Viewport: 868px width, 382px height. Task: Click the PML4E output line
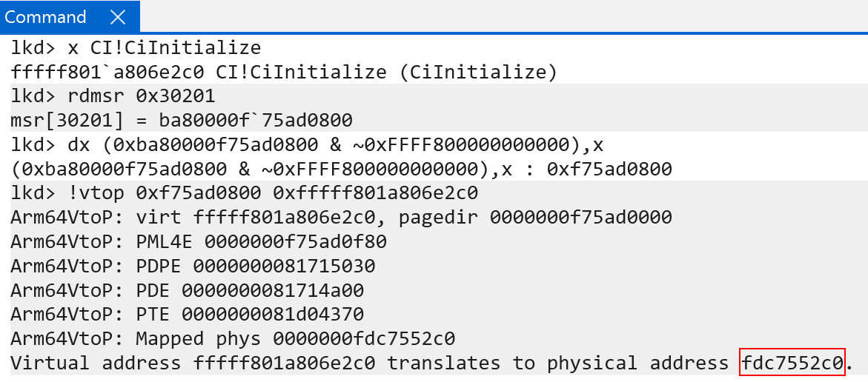(x=199, y=242)
